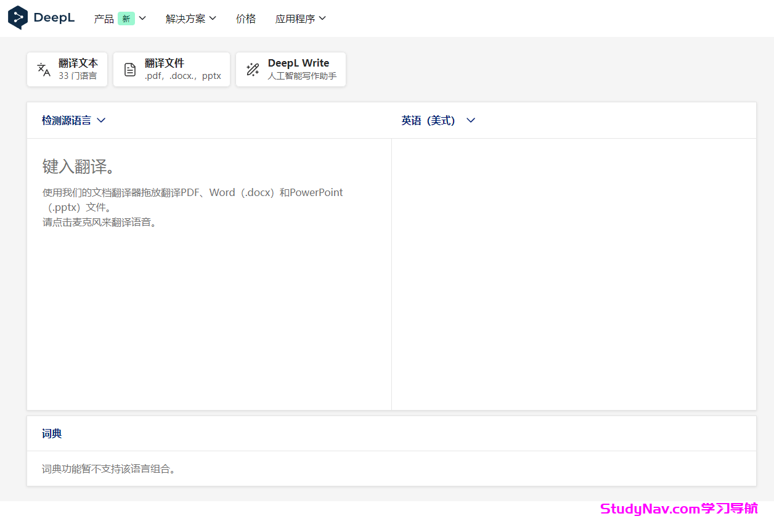Click the empty translation output panel
Screen dimensions: 774x532
click(x=574, y=274)
